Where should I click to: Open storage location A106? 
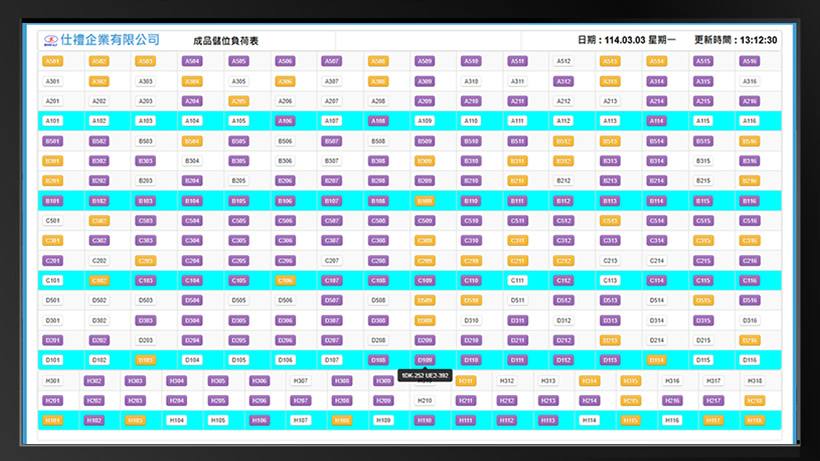point(285,121)
